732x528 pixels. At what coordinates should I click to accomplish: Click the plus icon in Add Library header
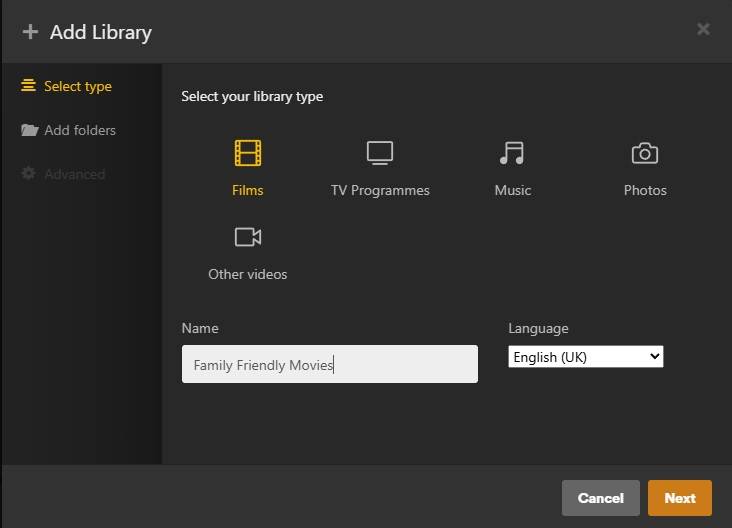click(x=30, y=32)
